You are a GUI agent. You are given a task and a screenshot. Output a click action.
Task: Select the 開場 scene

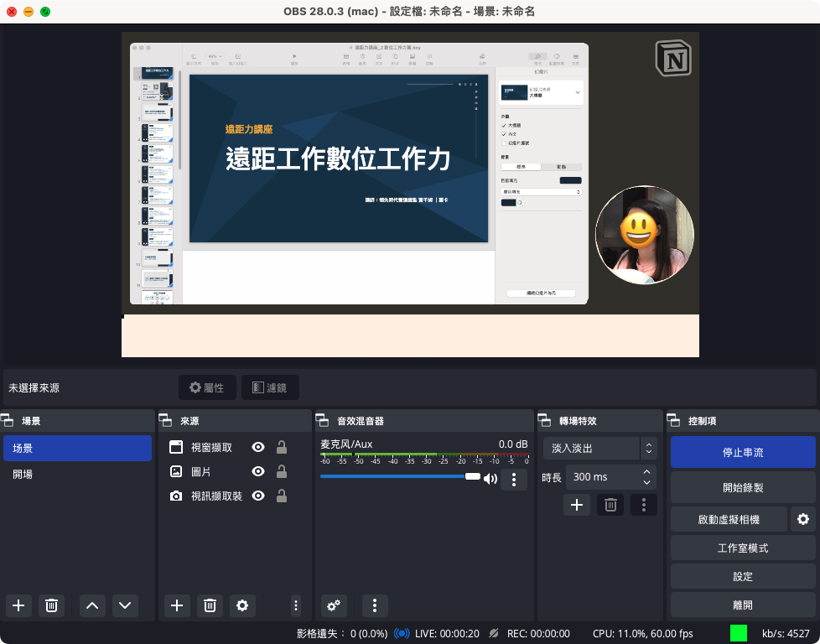[x=77, y=474]
